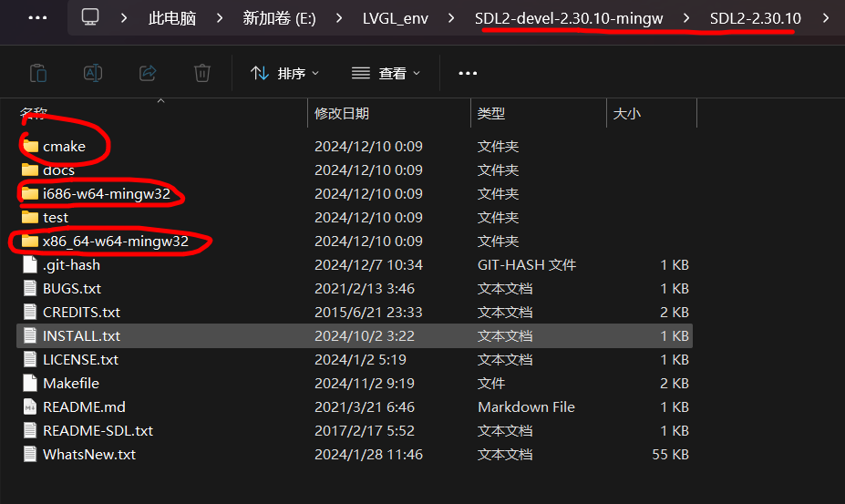Go to 新加卷 (E:) in the breadcrumb
This screenshot has height=504, width=845.
(x=279, y=18)
